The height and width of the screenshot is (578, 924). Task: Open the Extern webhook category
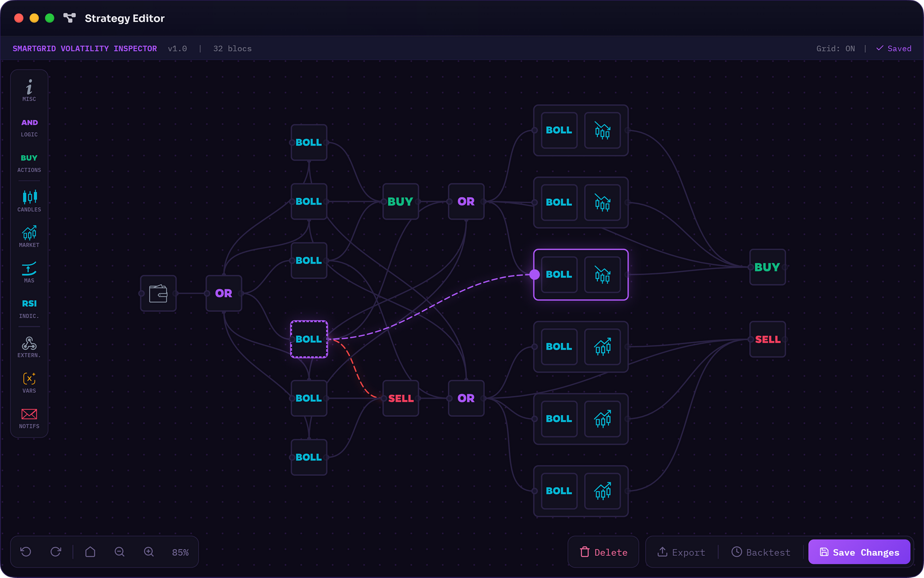[29, 347]
